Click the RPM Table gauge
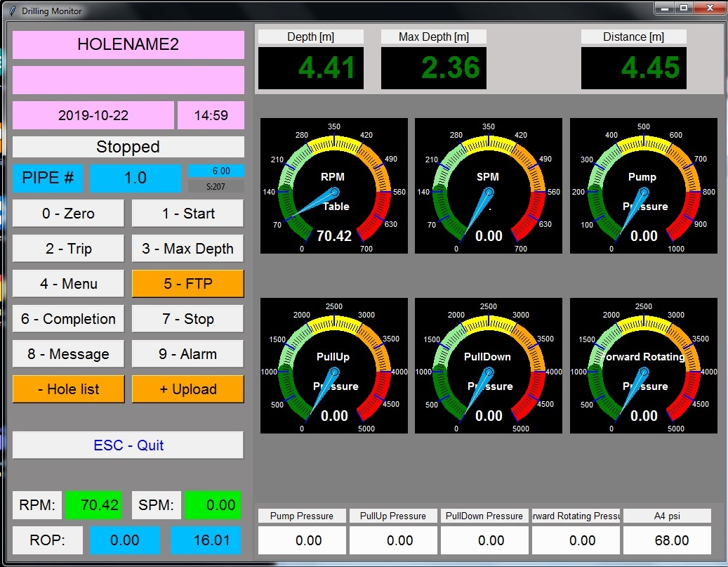728x567 pixels. coord(334,186)
